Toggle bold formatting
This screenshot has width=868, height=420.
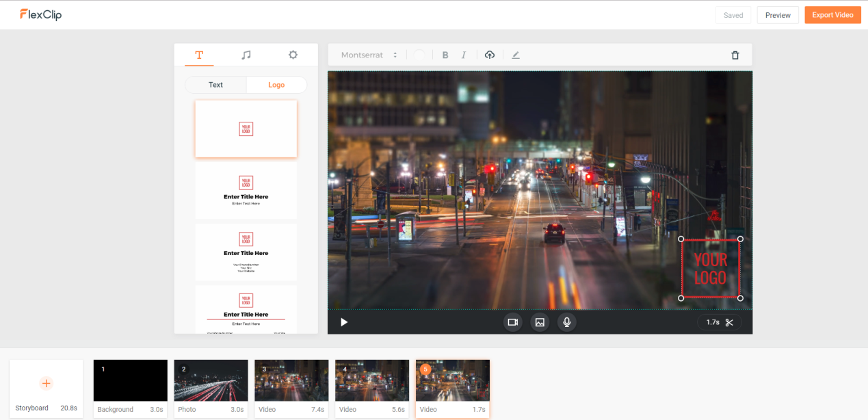point(445,55)
